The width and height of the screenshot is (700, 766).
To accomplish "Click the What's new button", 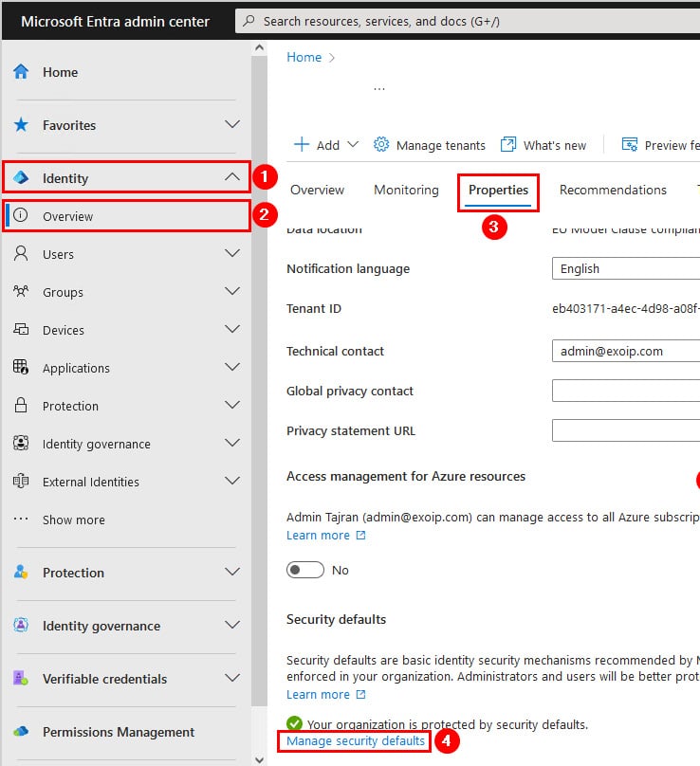I will click(543, 145).
